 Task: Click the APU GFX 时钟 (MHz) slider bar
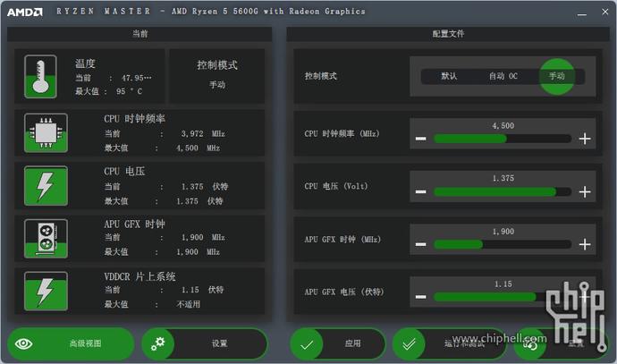(503, 244)
